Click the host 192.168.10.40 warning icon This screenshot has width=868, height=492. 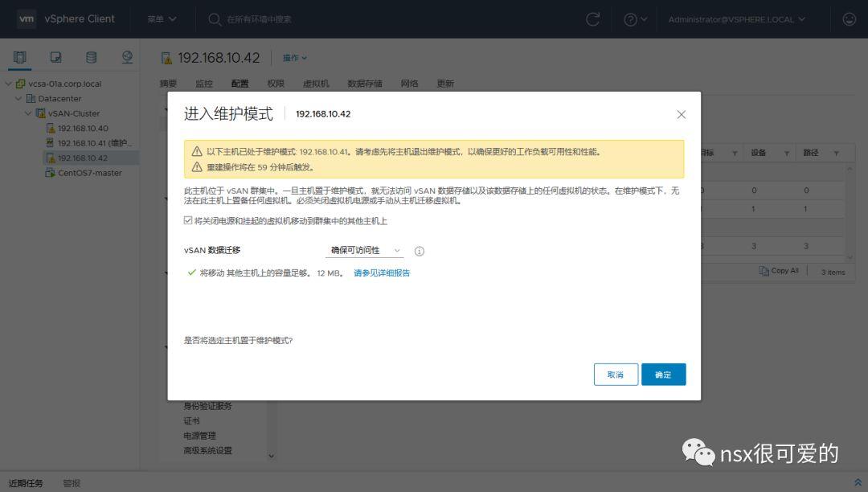[x=51, y=129]
